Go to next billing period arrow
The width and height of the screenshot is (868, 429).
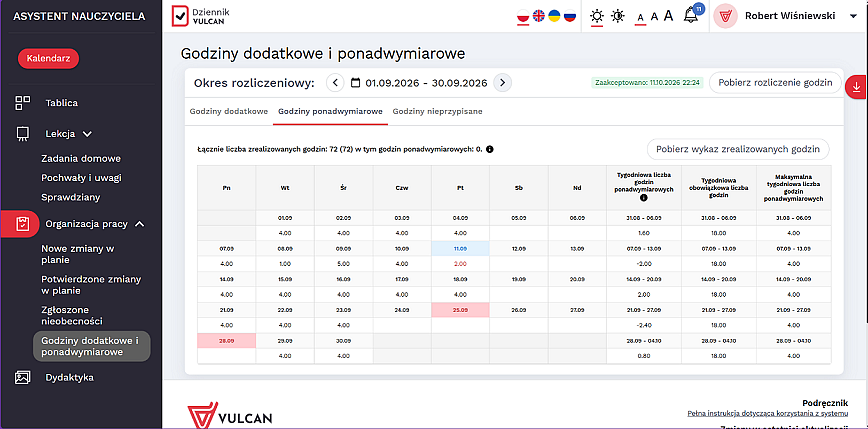tap(502, 83)
